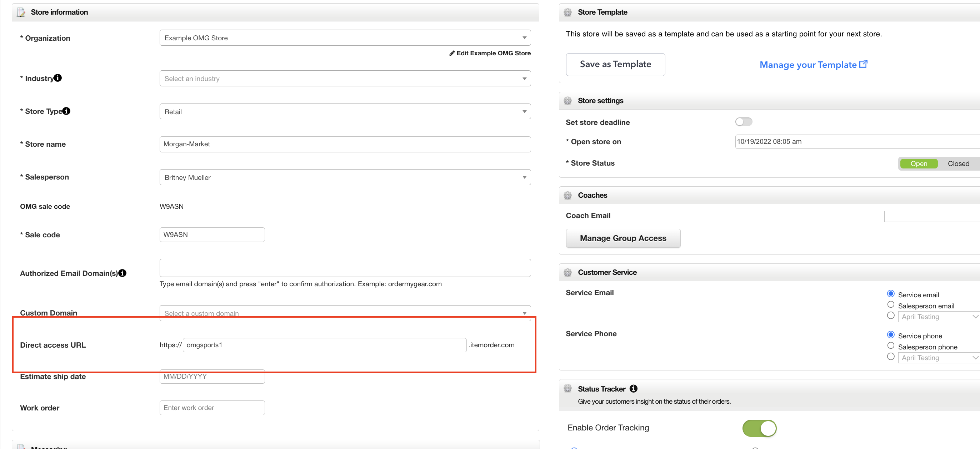The image size is (980, 449).
Task: Open the Organization dropdown
Action: [x=345, y=37]
